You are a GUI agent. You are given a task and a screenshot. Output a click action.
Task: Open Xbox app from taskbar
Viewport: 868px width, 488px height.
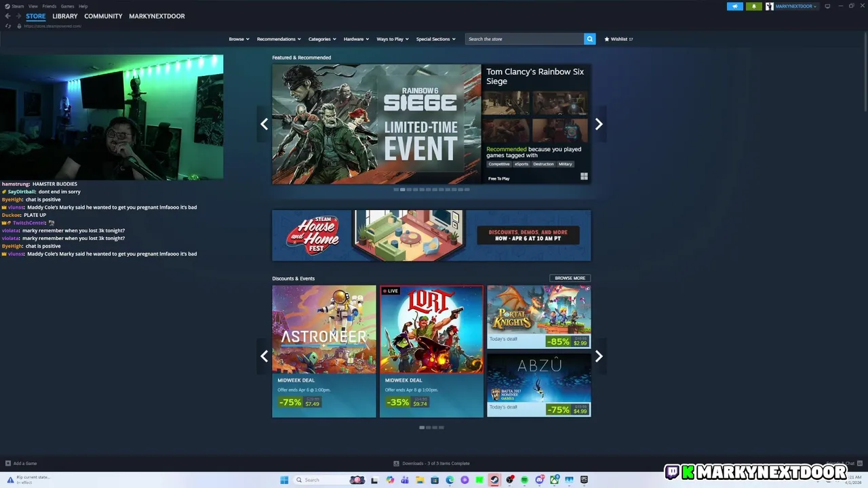pos(554,480)
